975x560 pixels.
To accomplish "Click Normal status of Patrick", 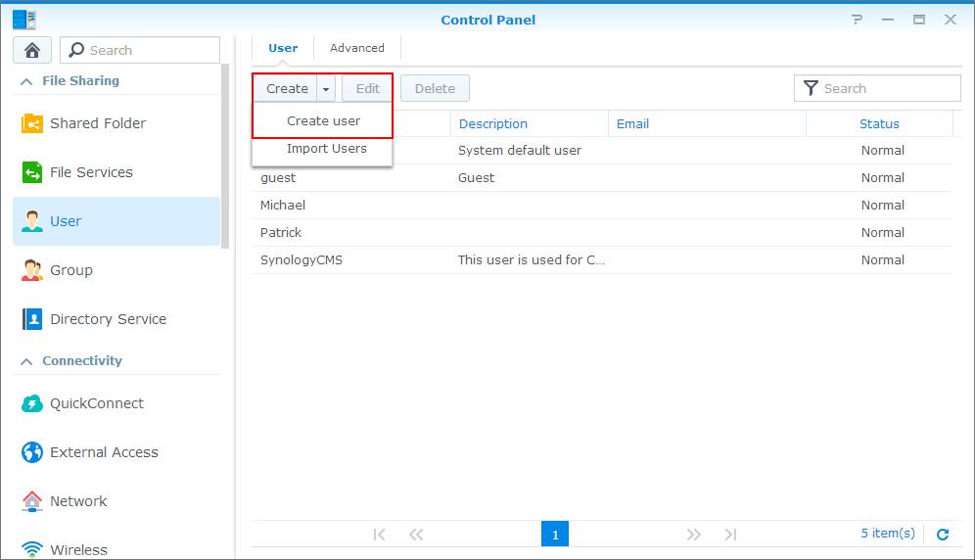I will (x=882, y=233).
